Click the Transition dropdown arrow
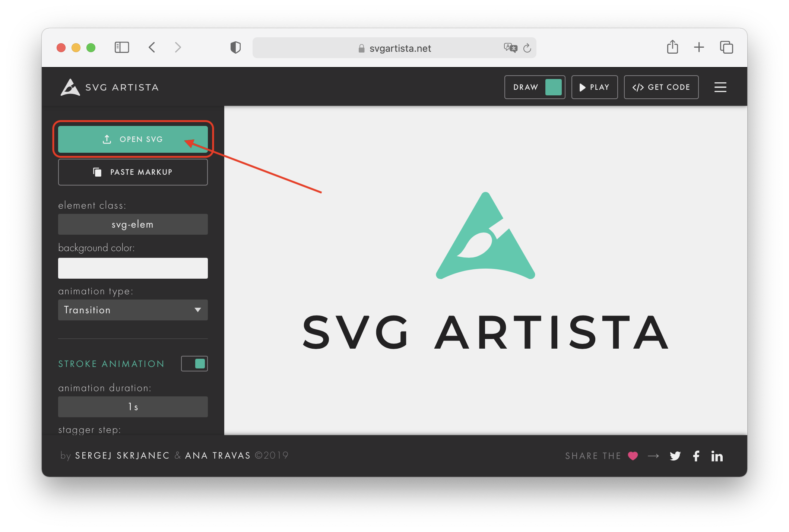Image resolution: width=789 pixels, height=532 pixels. (198, 310)
